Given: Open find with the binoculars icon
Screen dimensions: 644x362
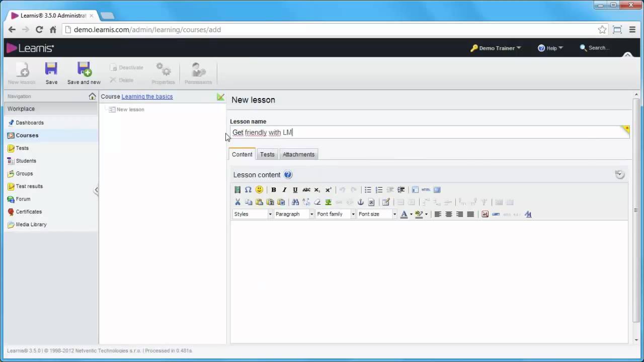Looking at the screenshot, I should (295, 202).
